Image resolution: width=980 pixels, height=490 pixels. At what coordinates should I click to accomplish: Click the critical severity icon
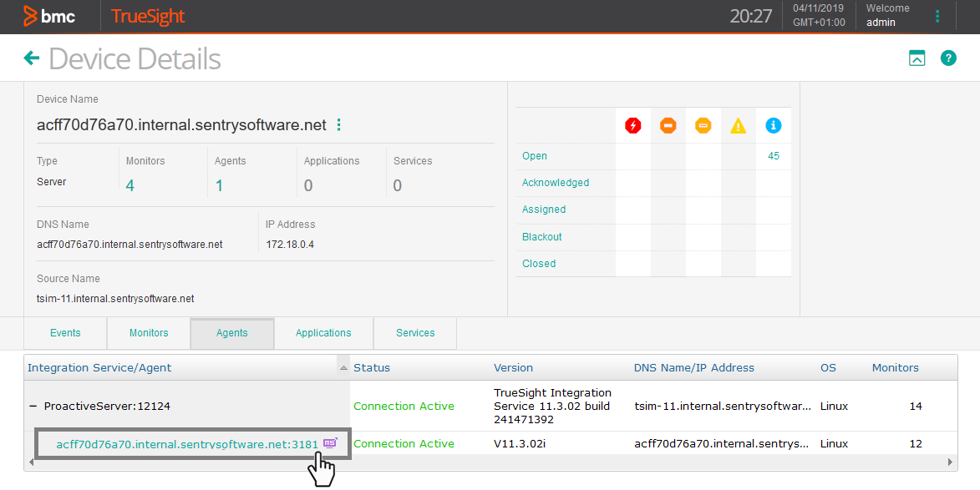pyautogui.click(x=633, y=125)
